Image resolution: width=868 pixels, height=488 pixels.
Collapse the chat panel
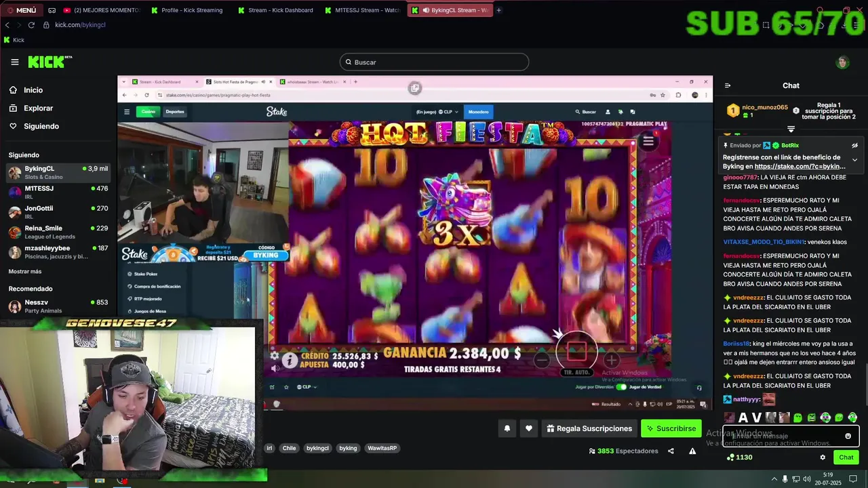click(x=728, y=85)
